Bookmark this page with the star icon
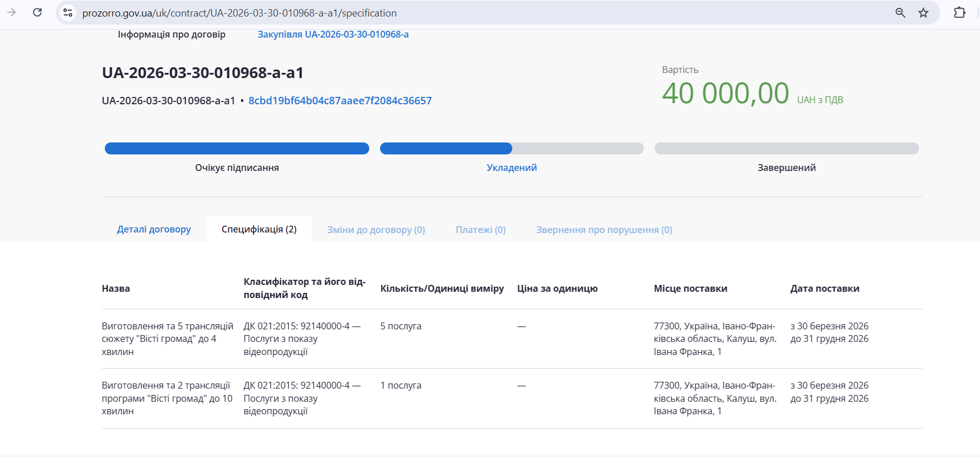980x457 pixels. pyautogui.click(x=924, y=13)
